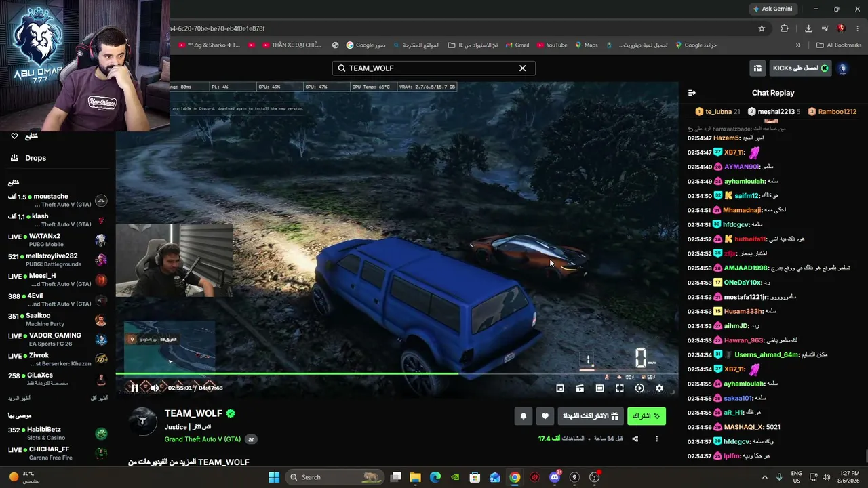Screen dimensions: 868x488
Task: Open Microsoft Edge from the taskbar
Action: pyautogui.click(x=435, y=477)
